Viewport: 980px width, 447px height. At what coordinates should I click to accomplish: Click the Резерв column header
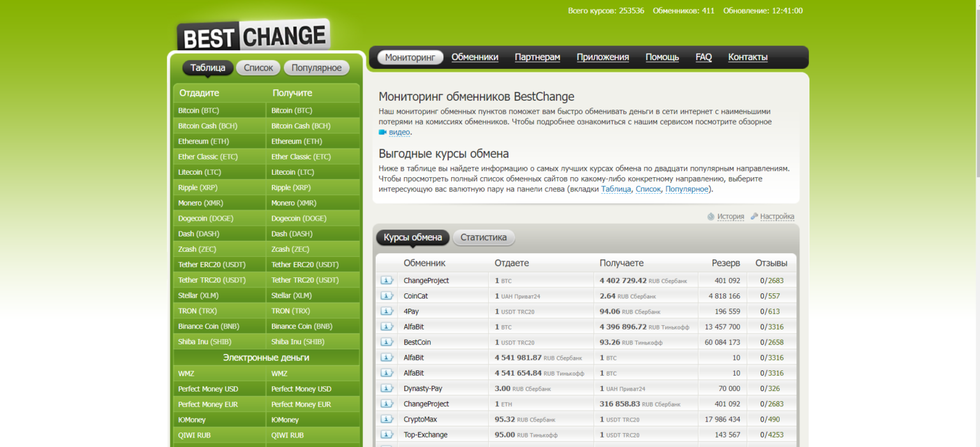(726, 263)
